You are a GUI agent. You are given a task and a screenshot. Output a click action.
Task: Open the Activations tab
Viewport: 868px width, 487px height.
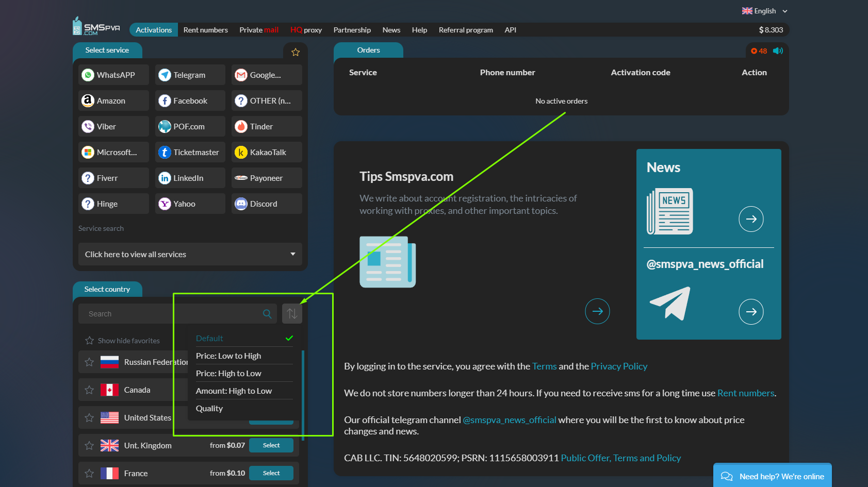(x=154, y=30)
